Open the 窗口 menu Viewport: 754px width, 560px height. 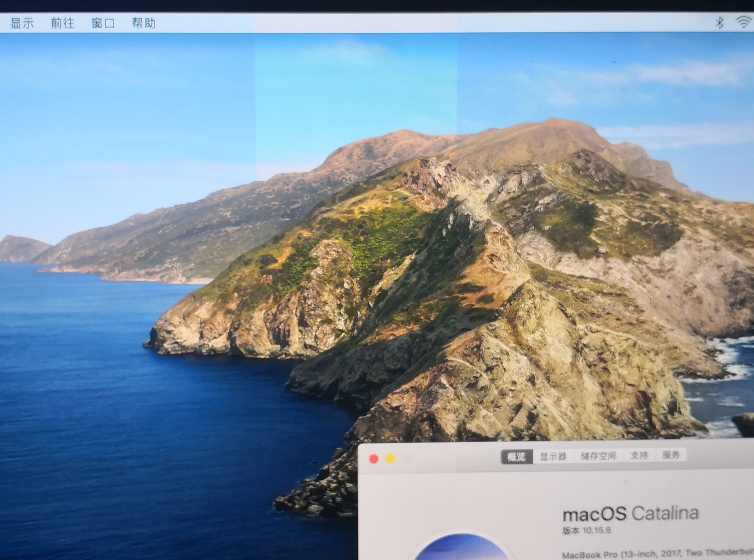pos(103,24)
